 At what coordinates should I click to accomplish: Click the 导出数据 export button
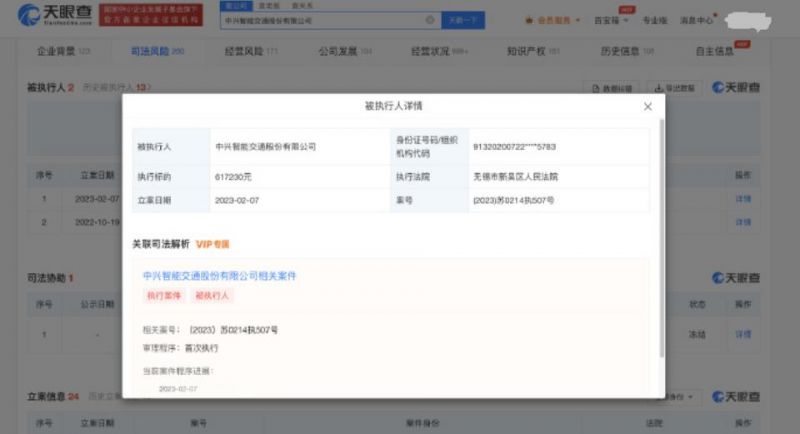(x=674, y=88)
